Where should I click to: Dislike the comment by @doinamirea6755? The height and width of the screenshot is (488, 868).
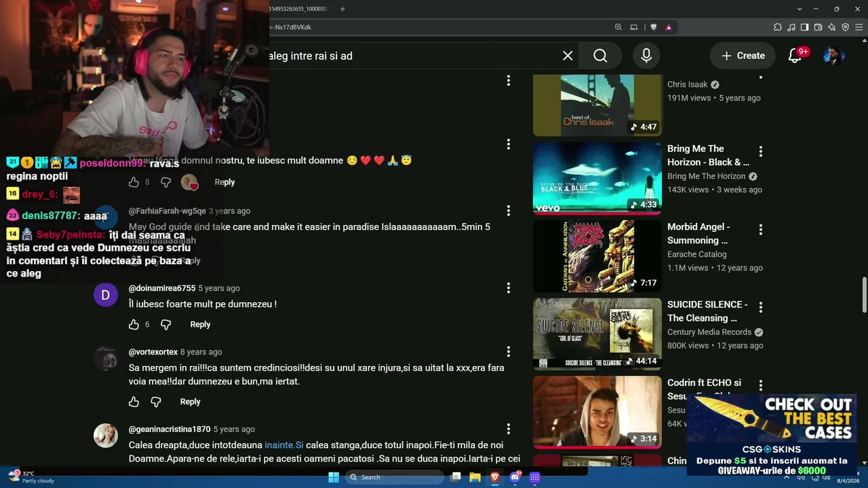(165, 325)
